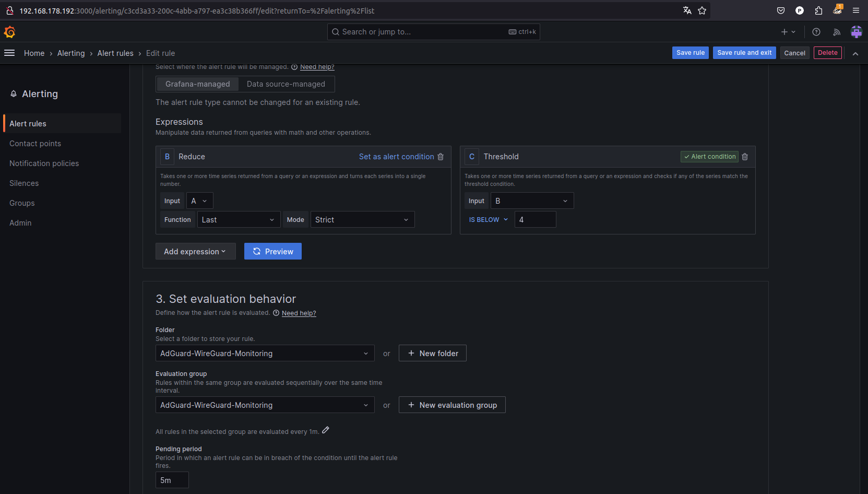Screen dimensions: 868x494
Task: Open the Mode dropdown showing Strict
Action: 362,220
